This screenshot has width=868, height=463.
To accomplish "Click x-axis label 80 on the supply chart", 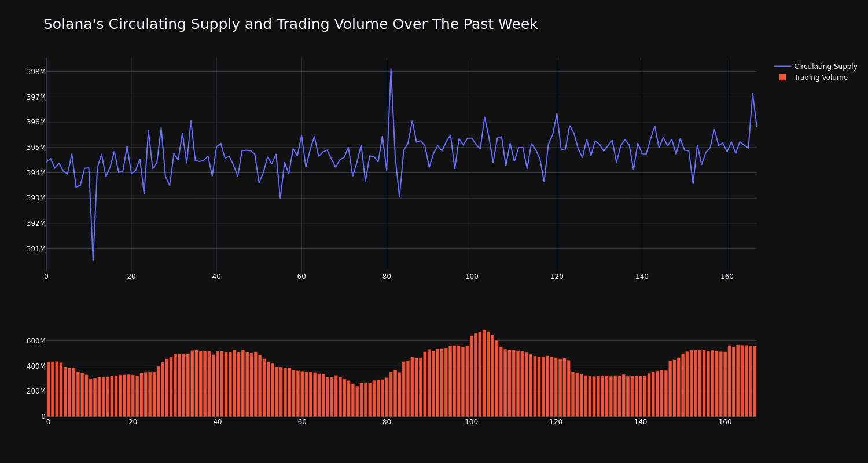I will [387, 277].
